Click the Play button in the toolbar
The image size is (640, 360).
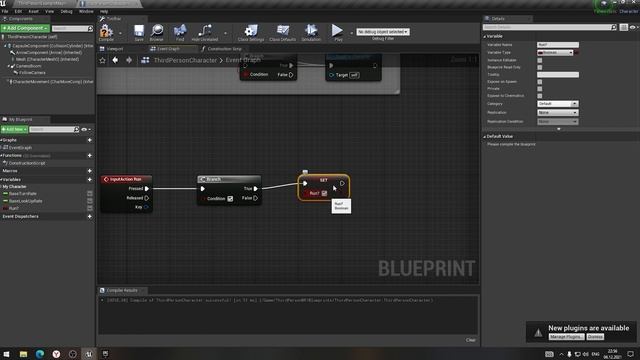coord(337,32)
